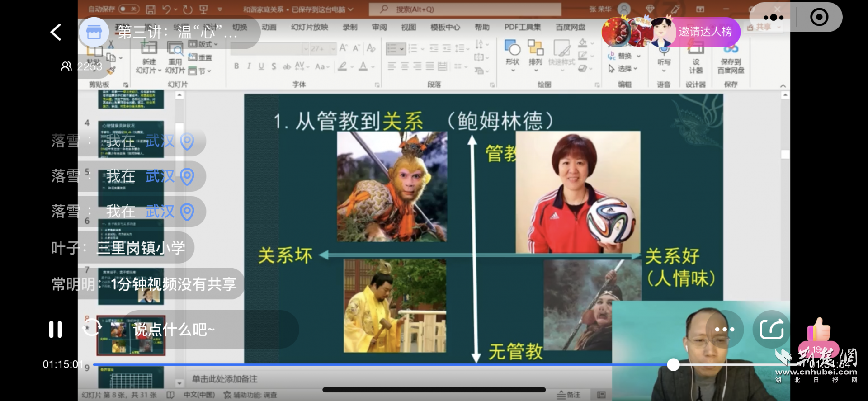This screenshot has width=868, height=401.
Task: Open the streamer's shop avatar icon
Action: (94, 32)
